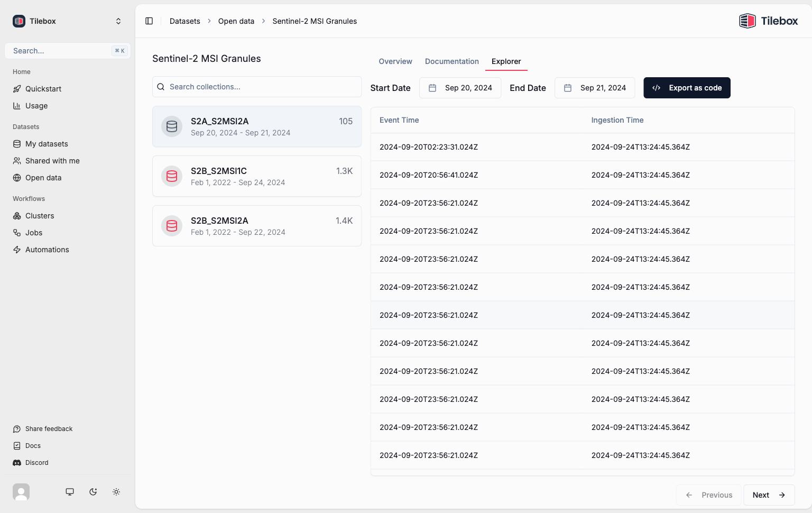Select the row with event 2024-09-20T20:56:41.024Z
This screenshot has height=513, width=812.
pyautogui.click(x=583, y=175)
